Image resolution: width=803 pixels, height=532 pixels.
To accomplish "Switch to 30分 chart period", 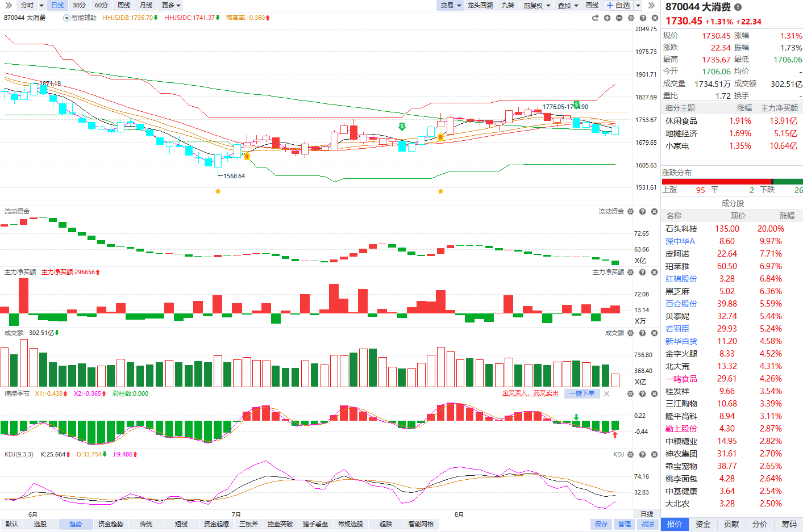I will (79, 5).
